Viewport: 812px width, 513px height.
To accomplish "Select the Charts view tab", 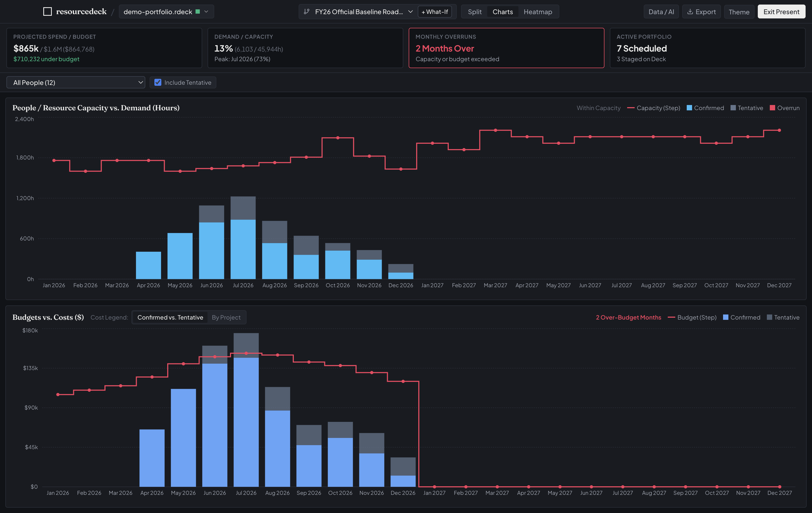I will (502, 11).
